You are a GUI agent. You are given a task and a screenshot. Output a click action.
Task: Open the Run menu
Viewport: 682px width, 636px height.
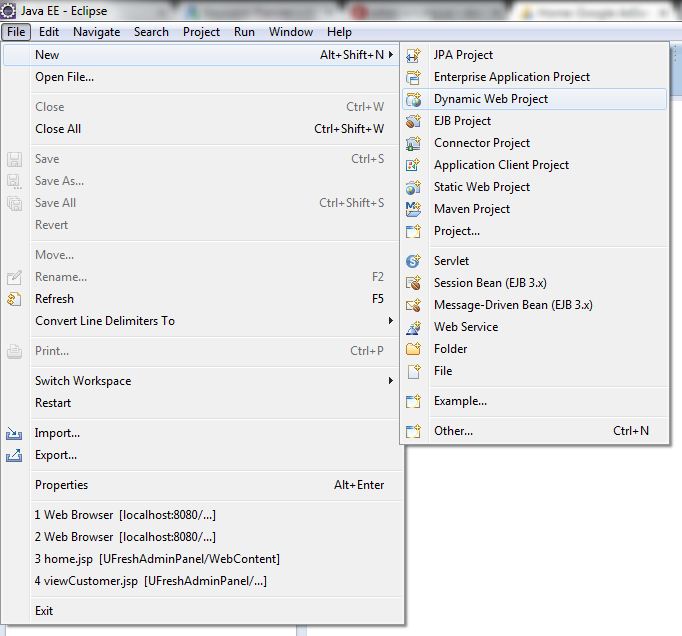244,32
